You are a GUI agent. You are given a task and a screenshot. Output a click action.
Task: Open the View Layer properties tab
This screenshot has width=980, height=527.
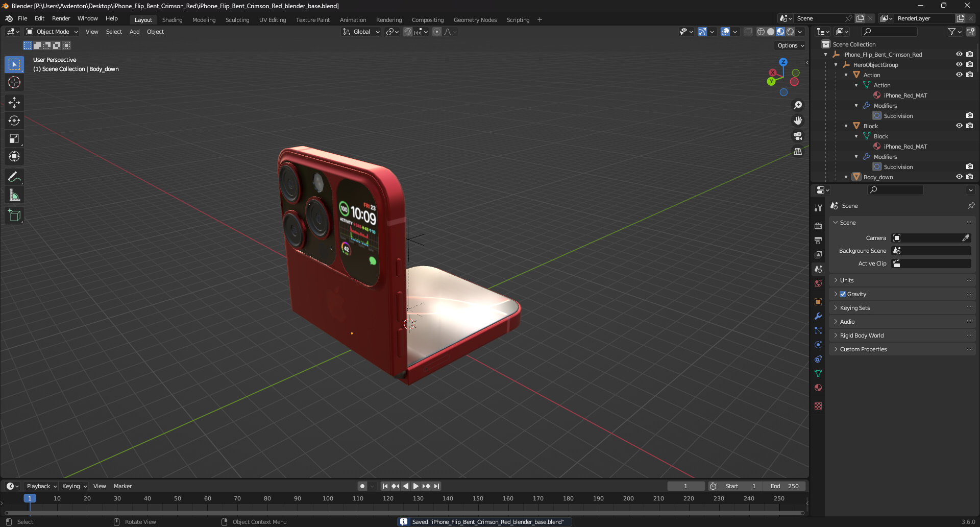point(818,254)
